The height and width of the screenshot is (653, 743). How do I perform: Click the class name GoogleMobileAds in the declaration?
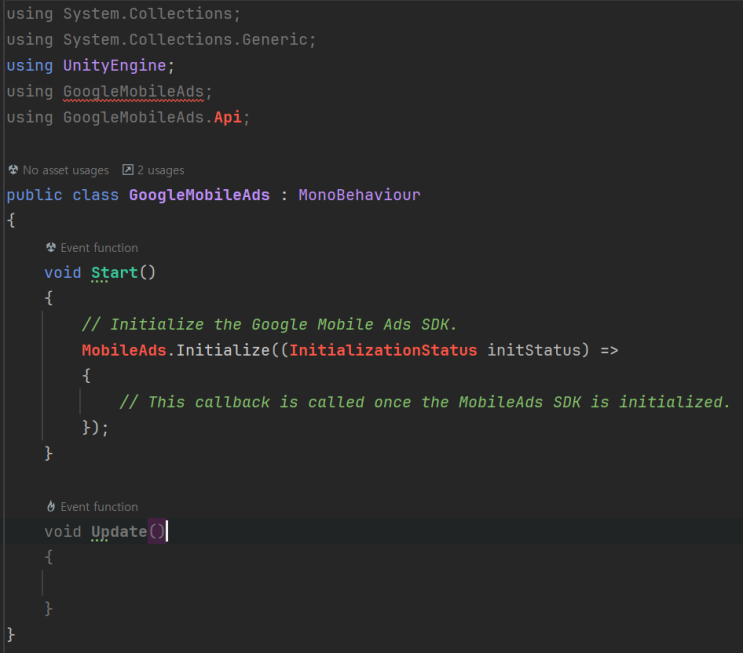click(199, 195)
